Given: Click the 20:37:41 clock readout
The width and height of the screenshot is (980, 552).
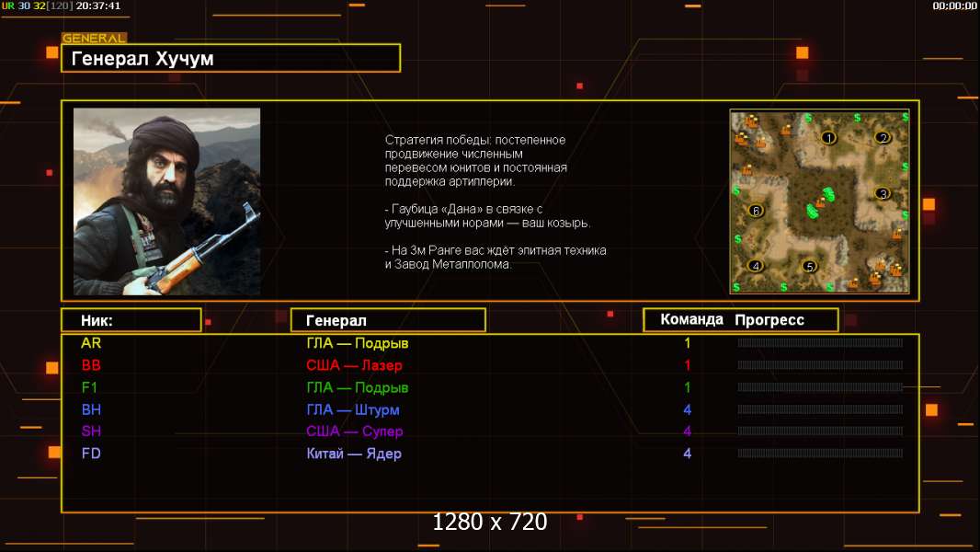Looking at the screenshot, I should 98,6.
